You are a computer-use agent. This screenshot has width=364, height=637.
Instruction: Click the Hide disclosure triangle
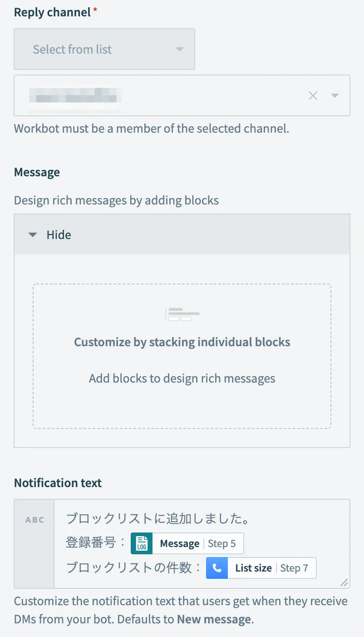[x=32, y=235]
